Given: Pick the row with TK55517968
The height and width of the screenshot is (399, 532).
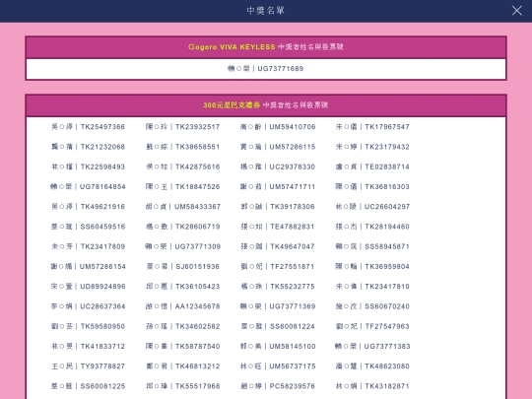Looking at the screenshot, I should (183, 386).
